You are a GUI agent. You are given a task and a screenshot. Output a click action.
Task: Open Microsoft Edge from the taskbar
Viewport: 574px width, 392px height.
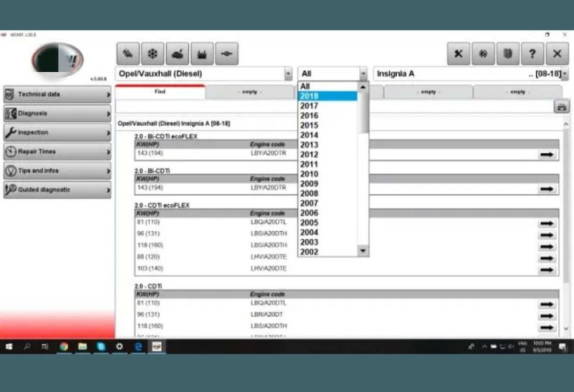pos(138,346)
